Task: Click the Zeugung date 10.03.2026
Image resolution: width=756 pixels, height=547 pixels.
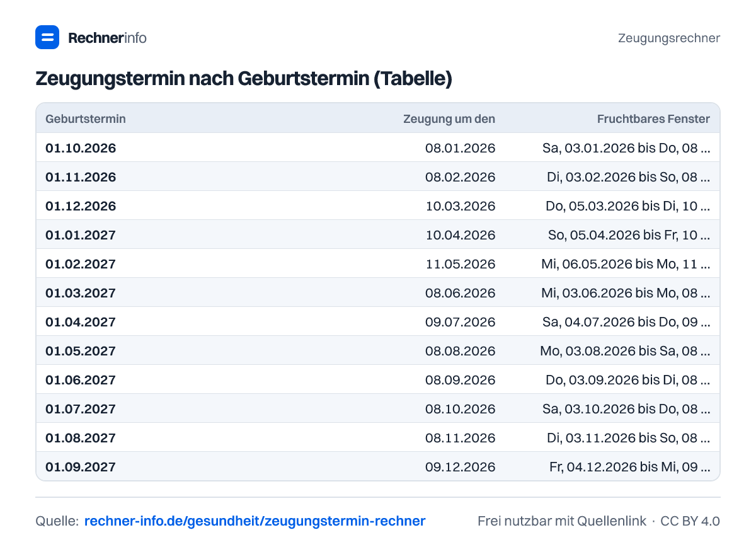Action: click(461, 206)
